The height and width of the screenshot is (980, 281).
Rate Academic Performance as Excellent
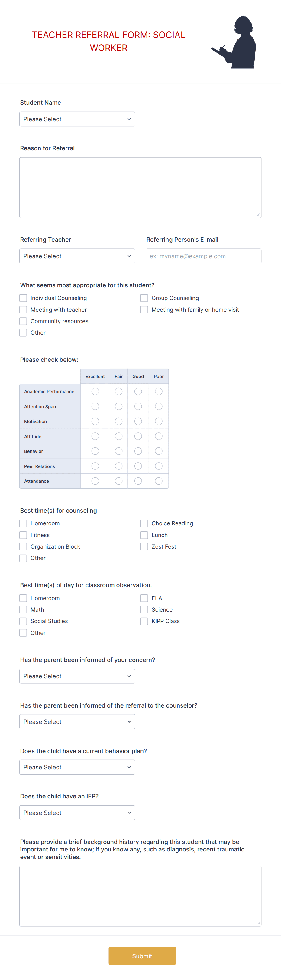(95, 391)
